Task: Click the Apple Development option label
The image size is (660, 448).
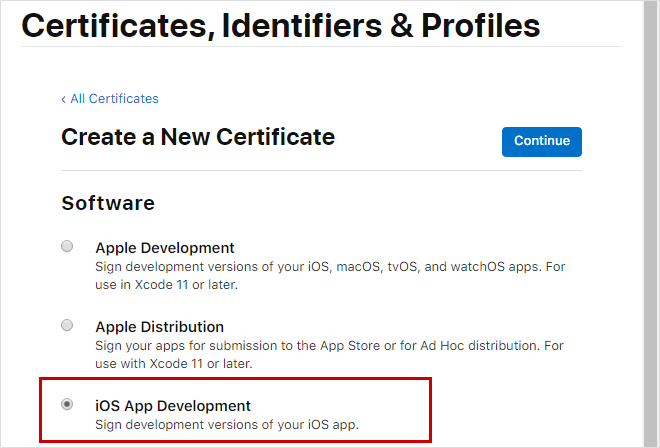Action: tap(165, 248)
